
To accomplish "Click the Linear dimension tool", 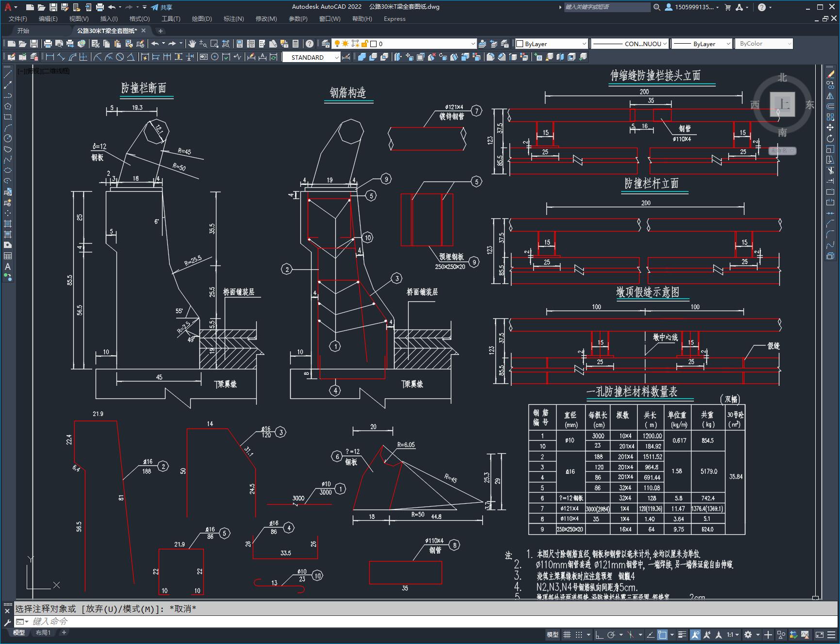I will coord(50,57).
